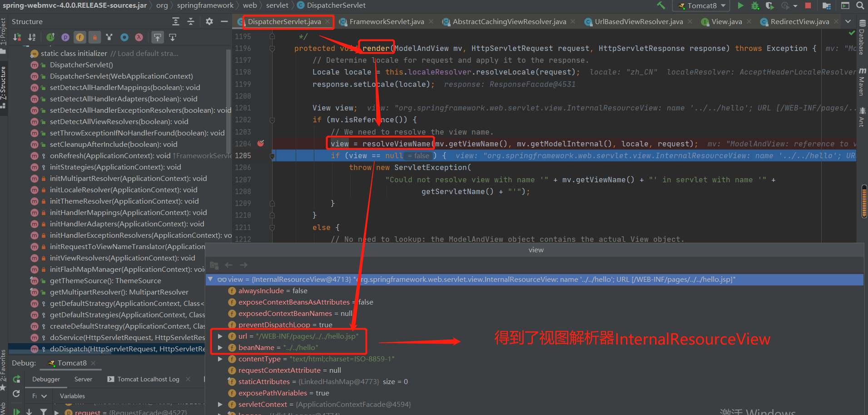The width and height of the screenshot is (868, 415).
Task: Toggle Show Fields orange F filter
Action: click(x=80, y=37)
